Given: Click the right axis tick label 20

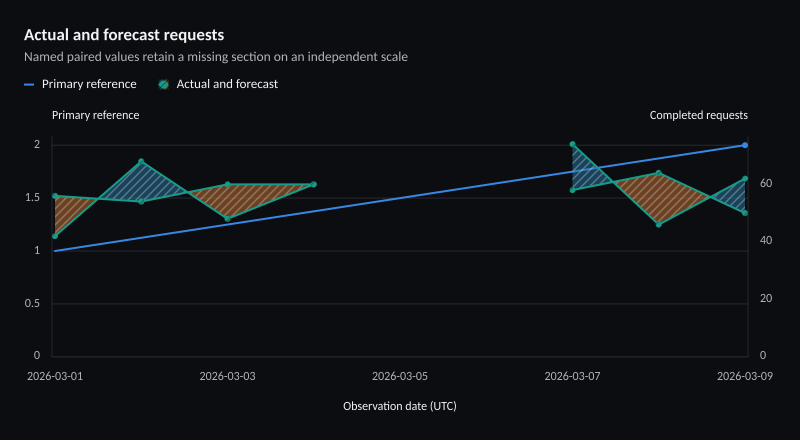Looking at the screenshot, I should tap(766, 299).
